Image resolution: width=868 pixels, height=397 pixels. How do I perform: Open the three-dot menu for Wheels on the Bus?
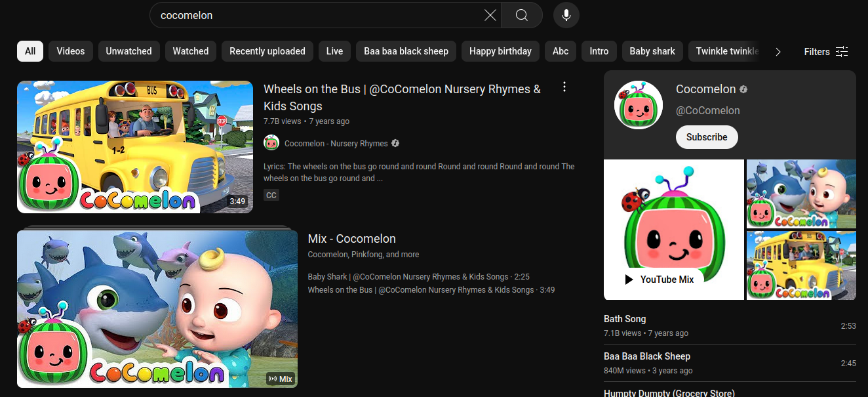click(564, 87)
